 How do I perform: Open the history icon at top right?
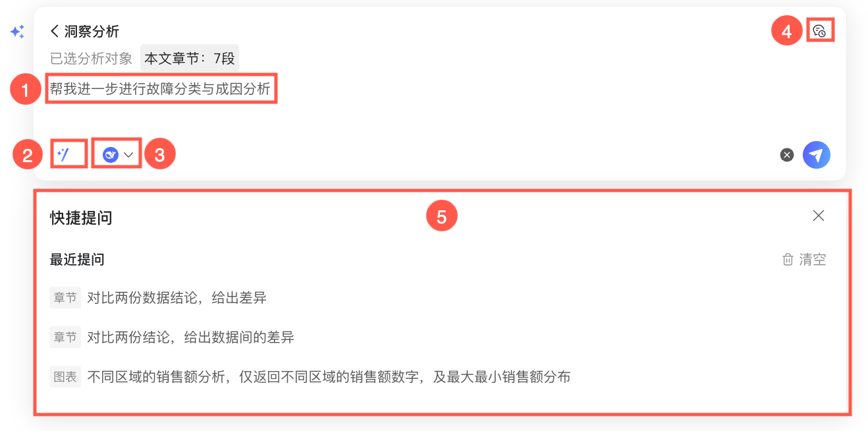point(819,30)
